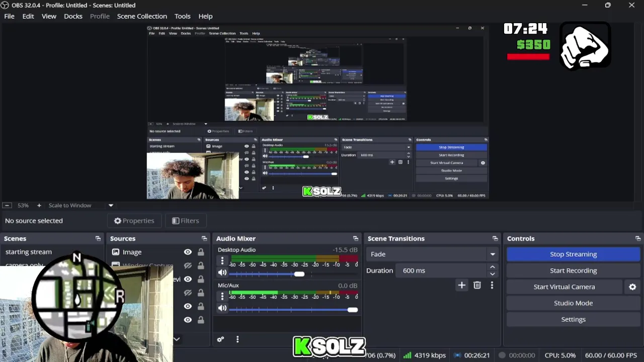Open the Mic/Aux three-dot options menu

click(x=222, y=296)
